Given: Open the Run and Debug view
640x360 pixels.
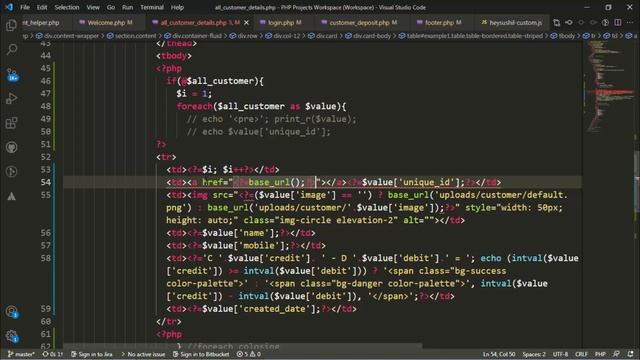Looking at the screenshot, I should [11, 98].
